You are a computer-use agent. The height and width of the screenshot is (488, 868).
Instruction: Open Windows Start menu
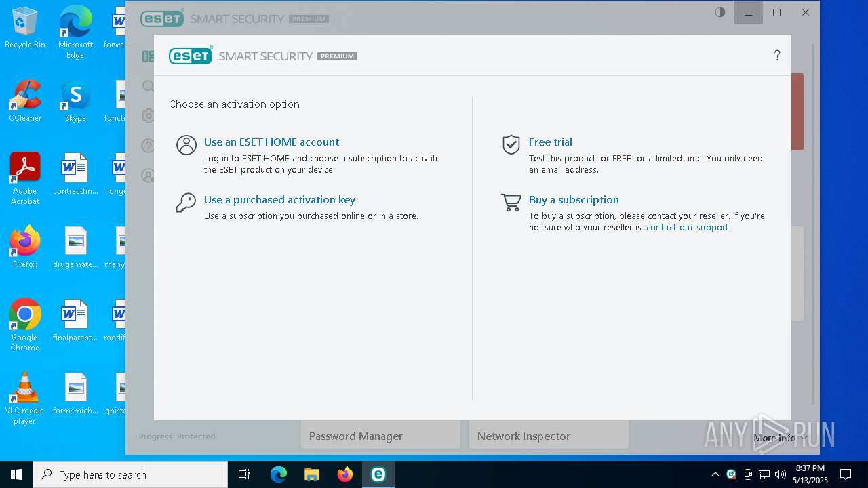16,474
